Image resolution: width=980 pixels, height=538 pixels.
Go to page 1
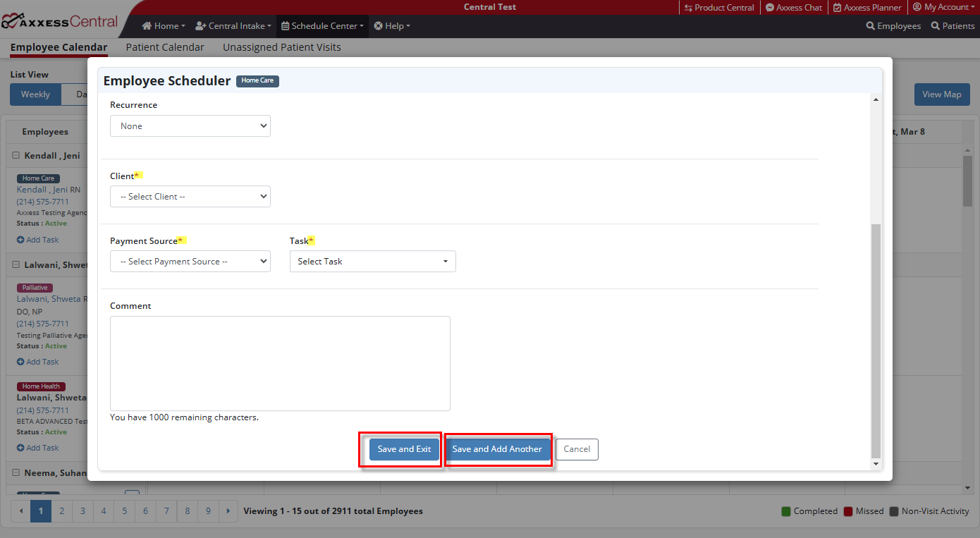point(41,511)
